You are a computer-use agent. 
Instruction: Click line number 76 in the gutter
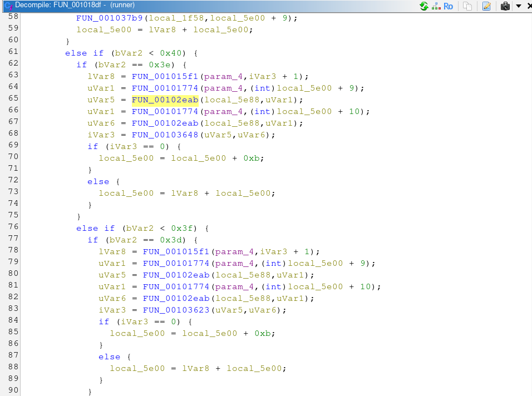tap(13, 227)
